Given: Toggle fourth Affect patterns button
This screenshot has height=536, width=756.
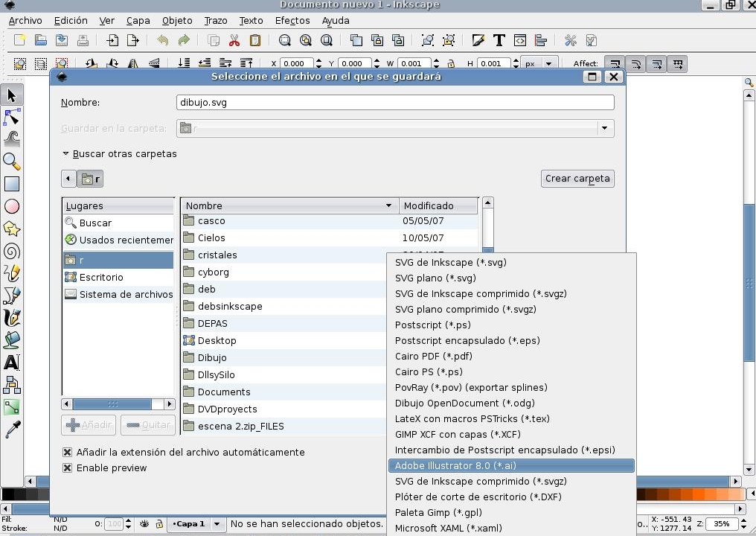Looking at the screenshot, I should (677, 64).
